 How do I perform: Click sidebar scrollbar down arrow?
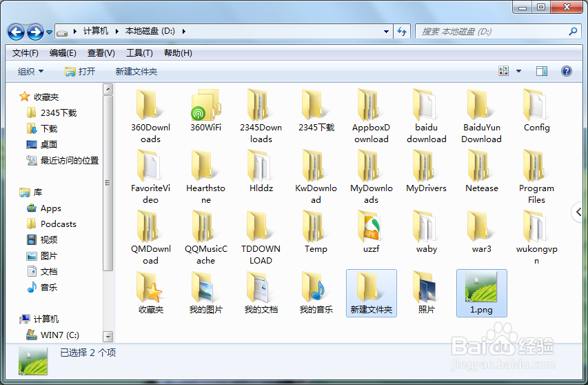click(108, 337)
